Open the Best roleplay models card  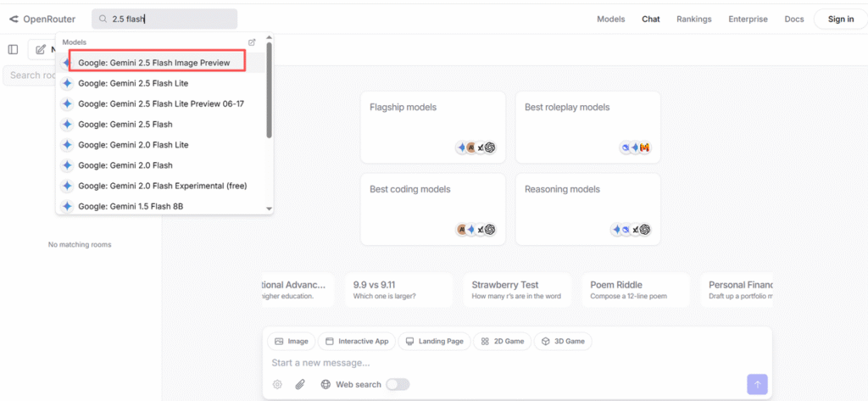(588, 127)
